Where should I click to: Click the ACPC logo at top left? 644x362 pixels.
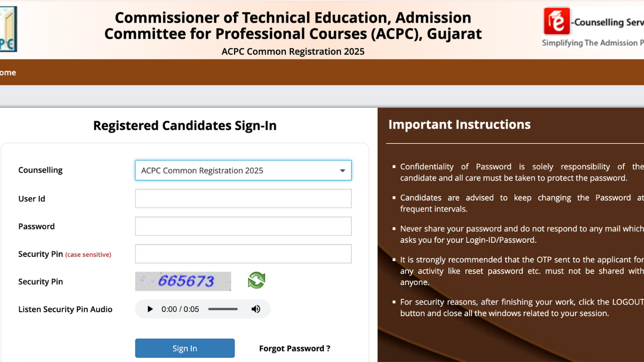9,29
